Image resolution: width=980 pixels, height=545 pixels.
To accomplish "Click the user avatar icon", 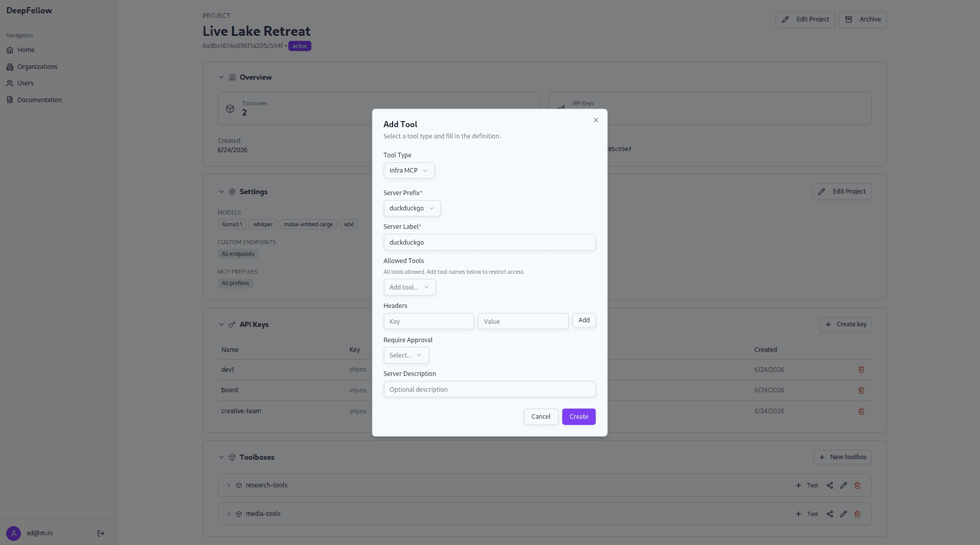I will (14, 533).
